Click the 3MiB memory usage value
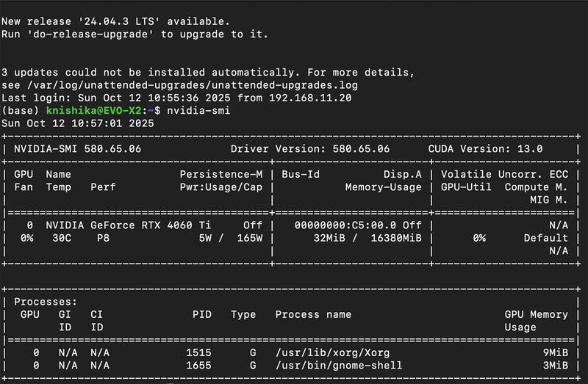 [x=556, y=365]
